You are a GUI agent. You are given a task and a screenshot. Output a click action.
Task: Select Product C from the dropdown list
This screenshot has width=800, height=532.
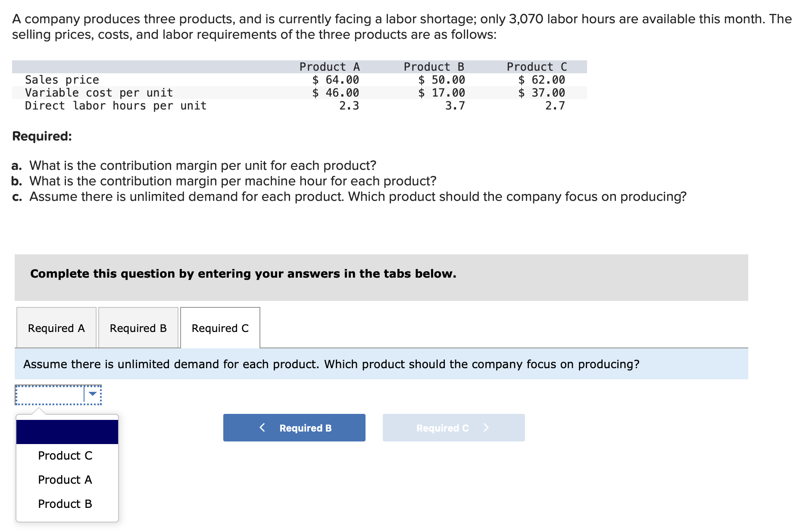click(x=65, y=456)
